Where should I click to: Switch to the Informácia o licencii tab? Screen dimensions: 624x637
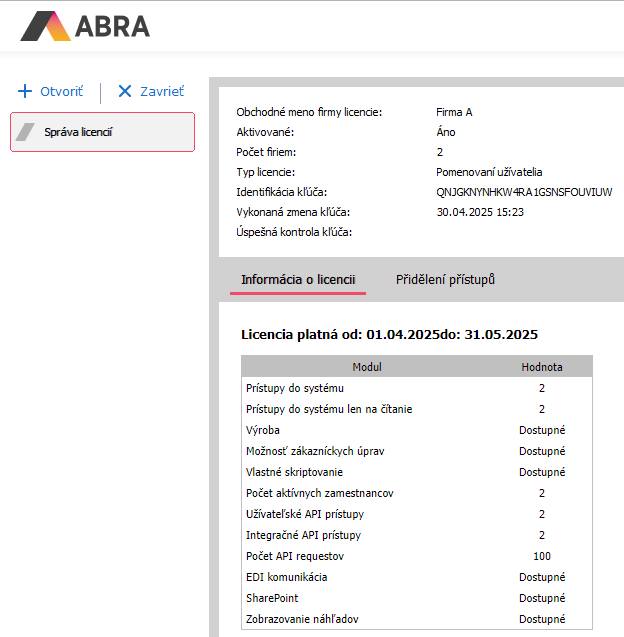[x=297, y=280]
